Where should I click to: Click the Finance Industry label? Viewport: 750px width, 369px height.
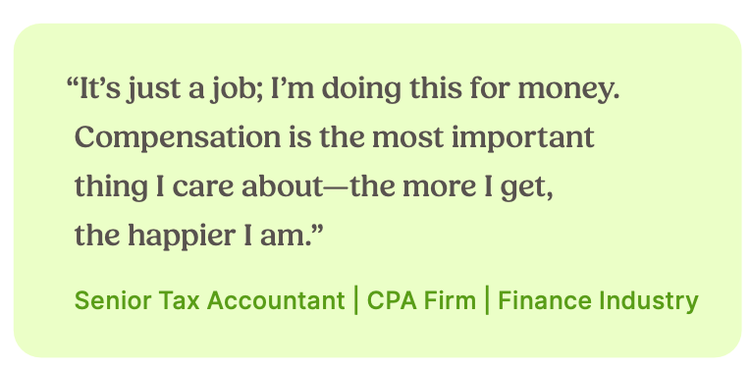point(598,302)
